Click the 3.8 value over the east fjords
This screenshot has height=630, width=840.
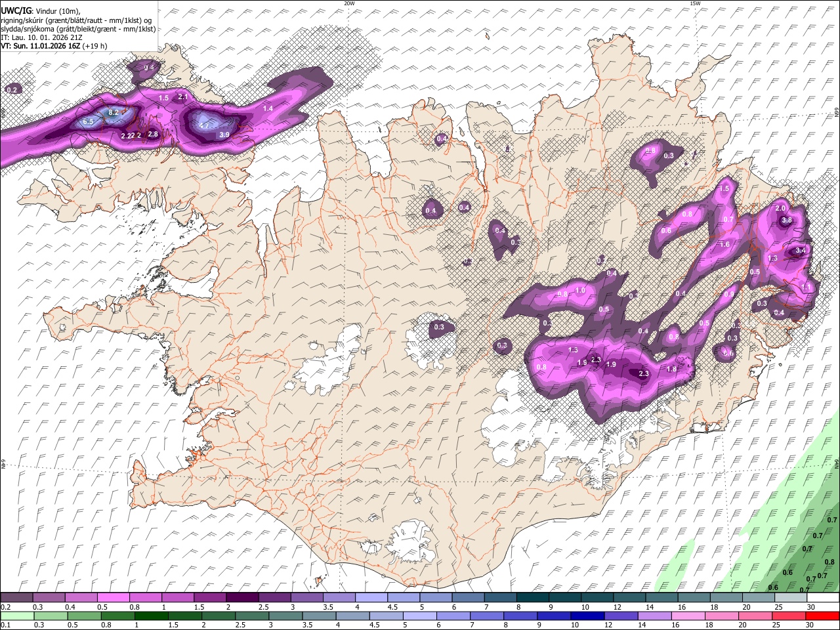click(787, 220)
